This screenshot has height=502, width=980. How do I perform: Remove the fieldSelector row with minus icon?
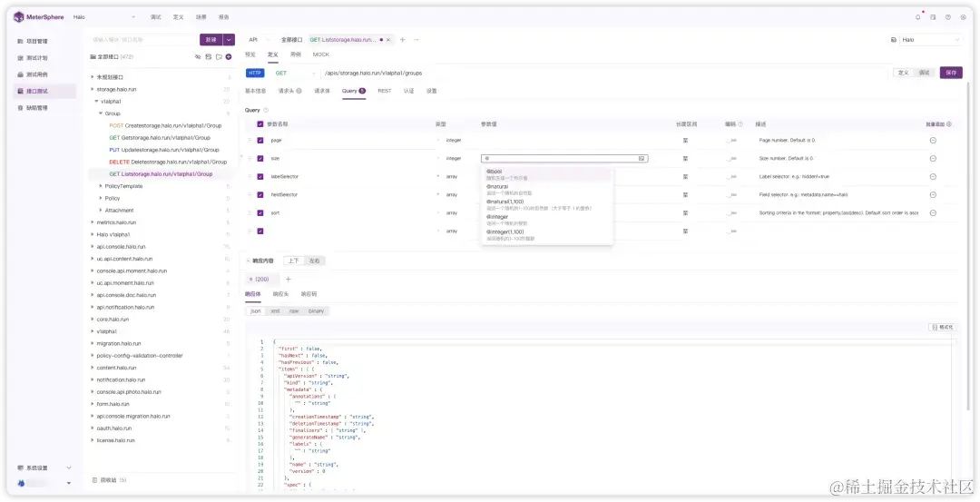pos(933,194)
